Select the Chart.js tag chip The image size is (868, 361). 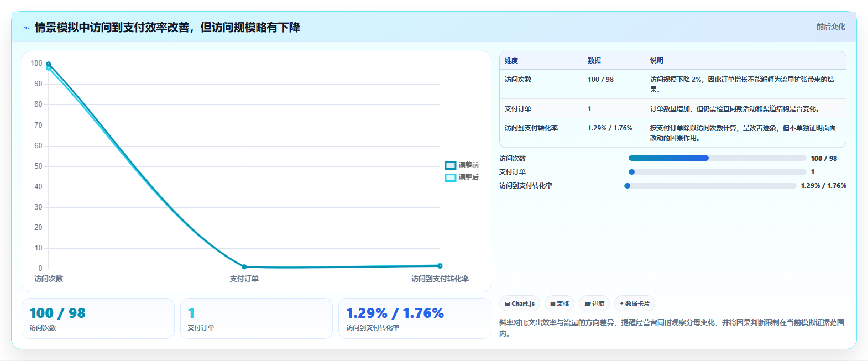(520, 304)
